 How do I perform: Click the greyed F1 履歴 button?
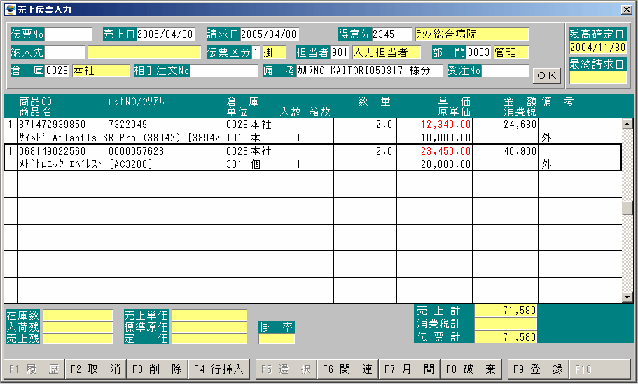(x=34, y=369)
